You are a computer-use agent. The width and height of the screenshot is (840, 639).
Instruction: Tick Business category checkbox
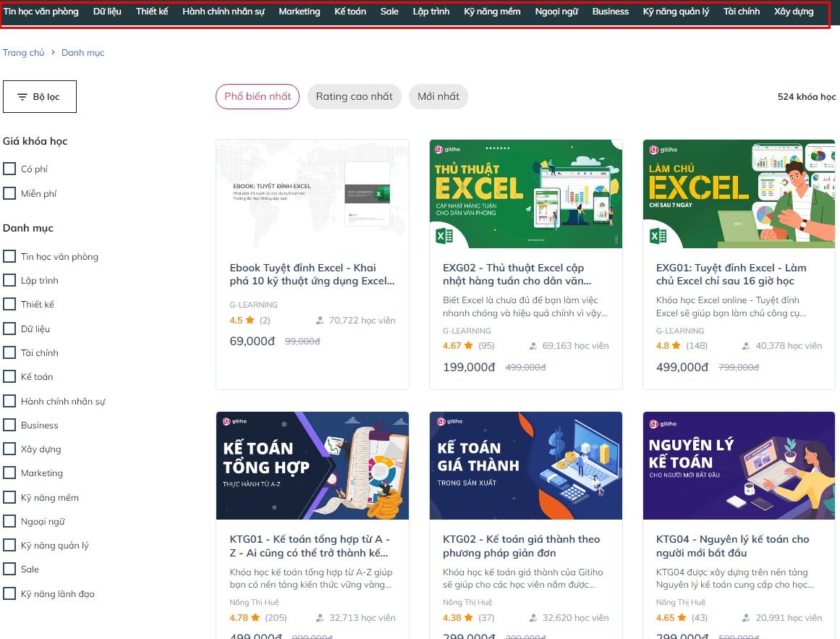coord(9,425)
